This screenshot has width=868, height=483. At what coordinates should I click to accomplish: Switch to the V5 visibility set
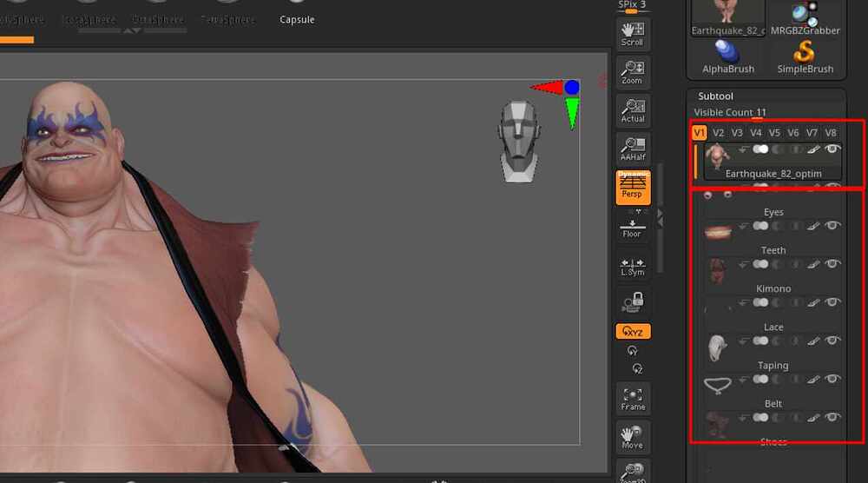774,133
